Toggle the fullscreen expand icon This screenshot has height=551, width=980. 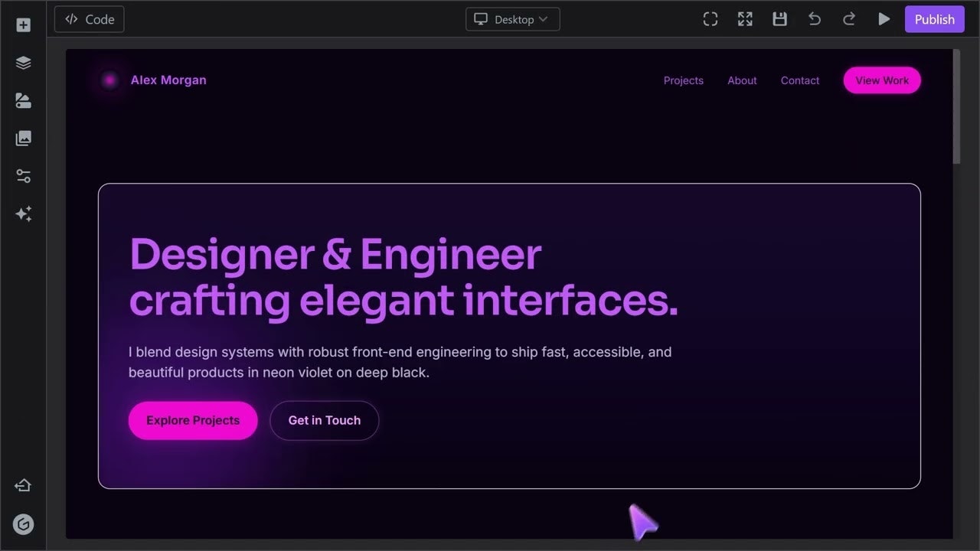coord(745,19)
